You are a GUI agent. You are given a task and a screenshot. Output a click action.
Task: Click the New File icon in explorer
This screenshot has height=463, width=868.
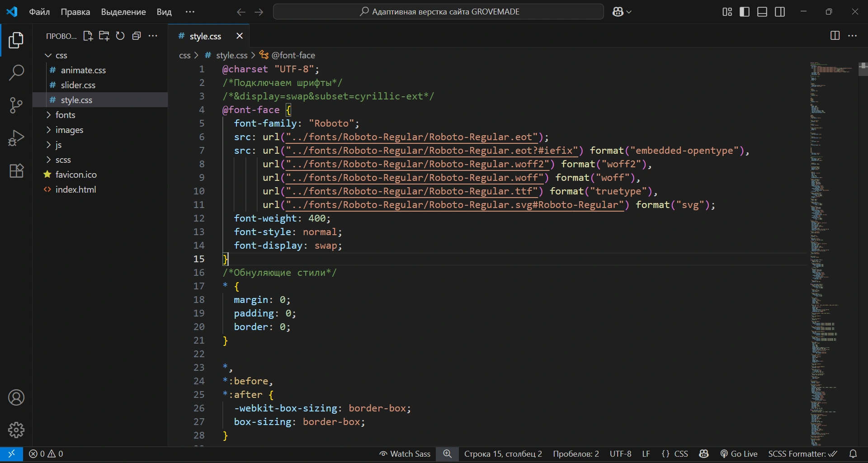tap(88, 36)
